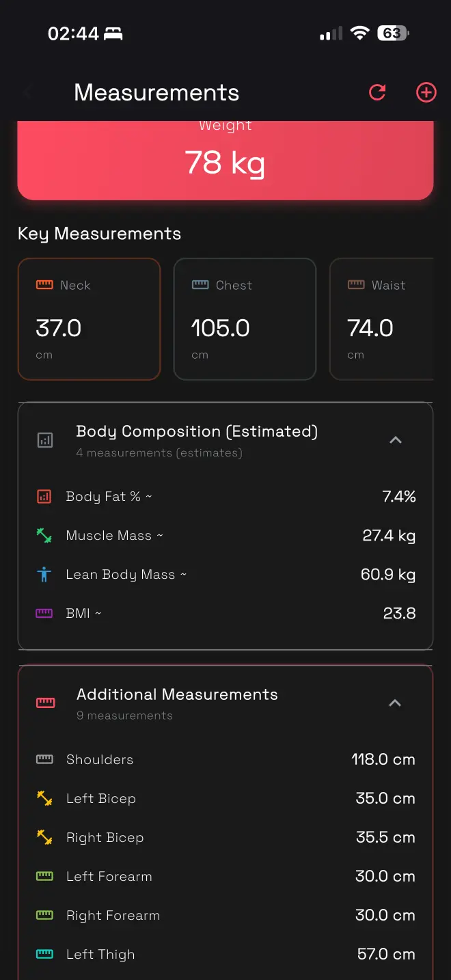451x980 pixels.
Task: Tap the Body Composition chart icon
Action: [x=45, y=440]
